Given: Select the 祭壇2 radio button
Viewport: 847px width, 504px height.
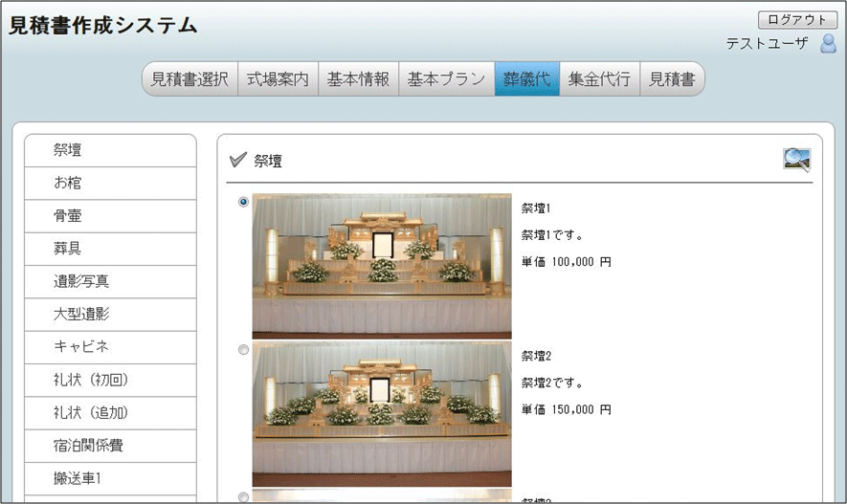Looking at the screenshot, I should pos(244,350).
